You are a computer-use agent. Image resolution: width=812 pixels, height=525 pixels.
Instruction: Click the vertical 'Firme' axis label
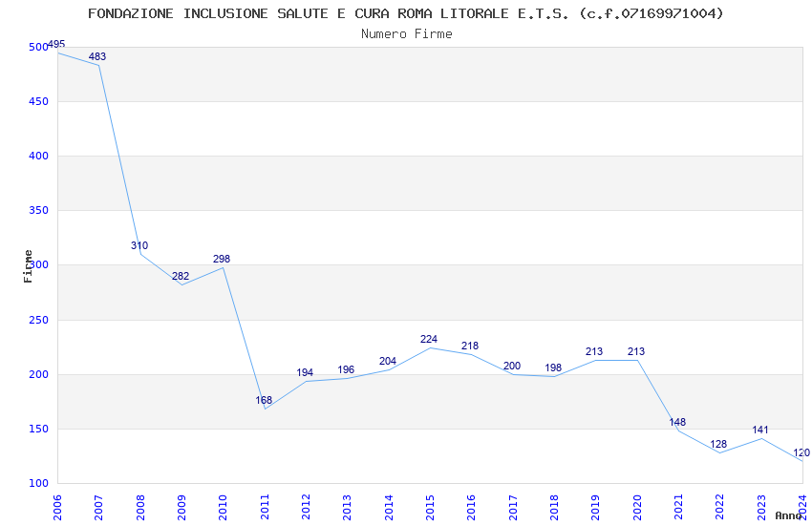(29, 265)
